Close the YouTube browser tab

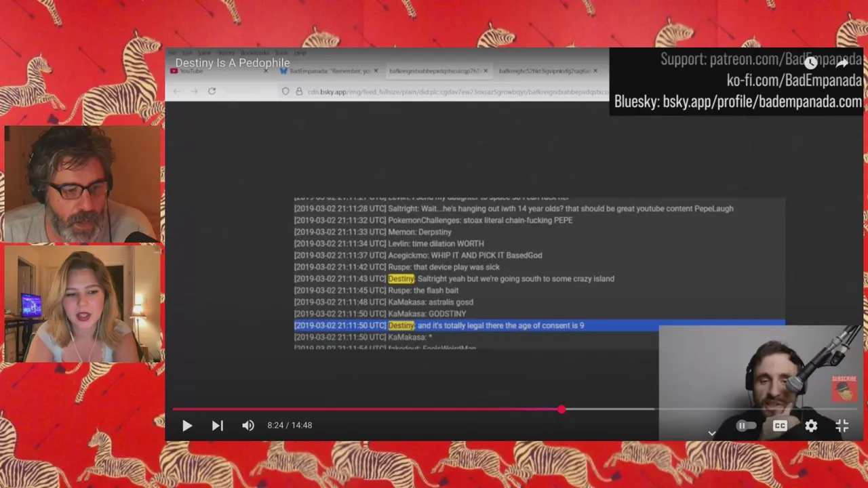click(265, 70)
